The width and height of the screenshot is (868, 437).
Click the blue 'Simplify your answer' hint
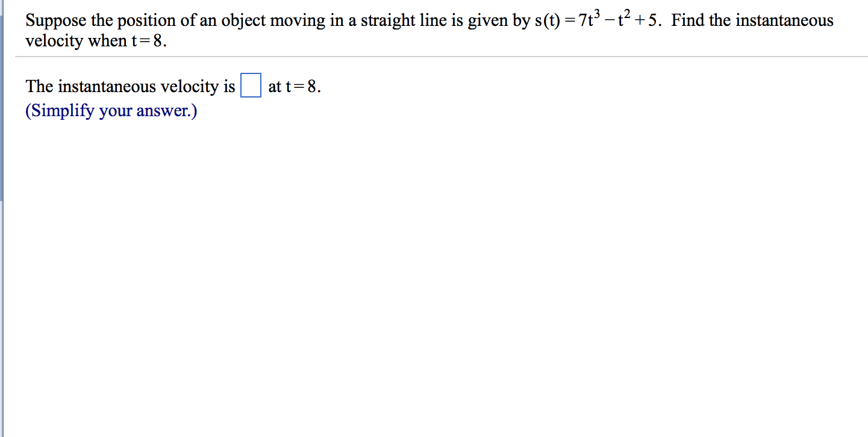pyautogui.click(x=111, y=111)
